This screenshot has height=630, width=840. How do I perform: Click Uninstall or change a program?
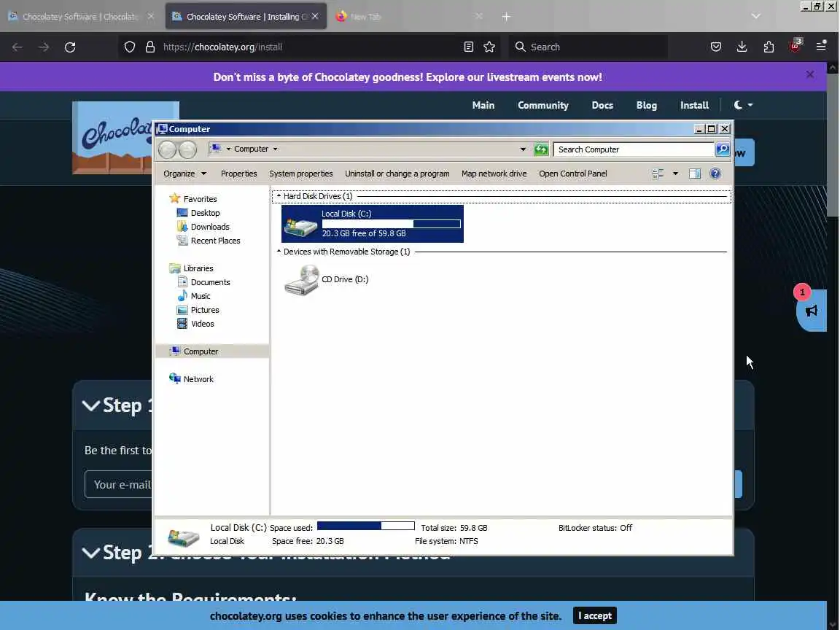point(397,174)
